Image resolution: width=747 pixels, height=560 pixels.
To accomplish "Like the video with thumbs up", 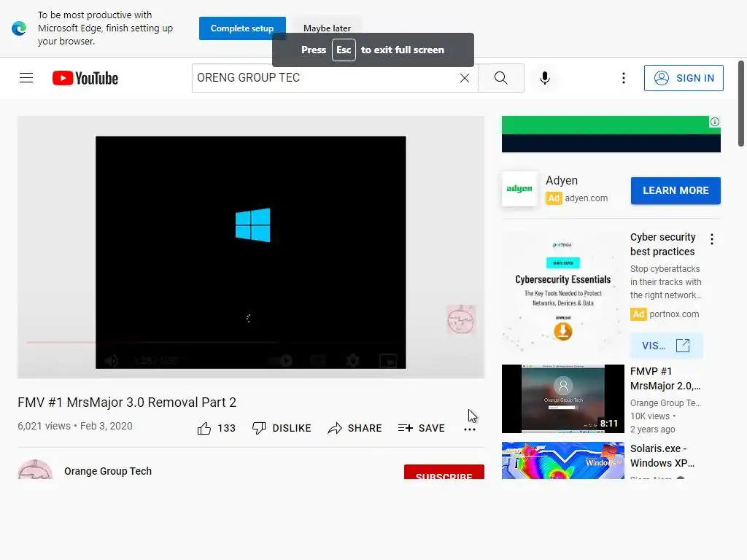I will 204,428.
